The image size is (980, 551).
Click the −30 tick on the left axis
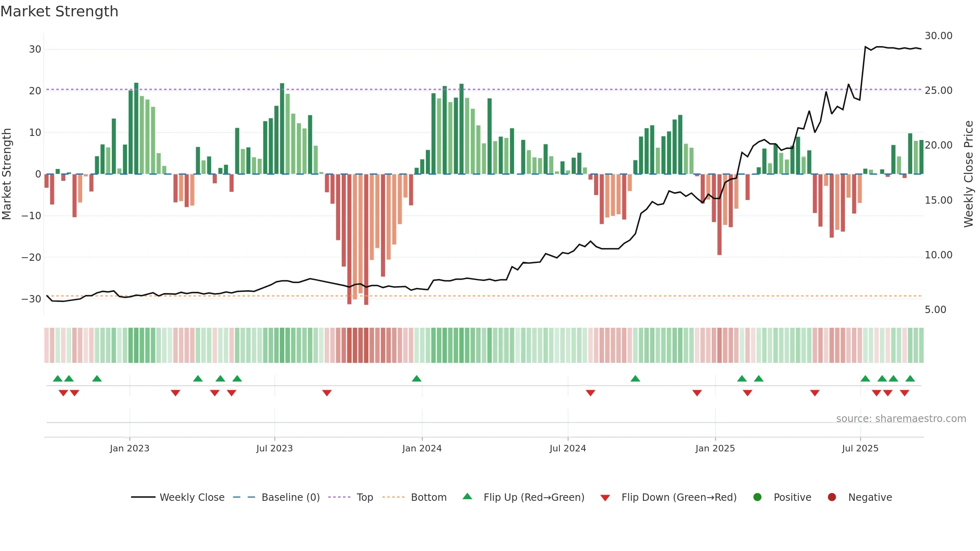tap(31, 299)
